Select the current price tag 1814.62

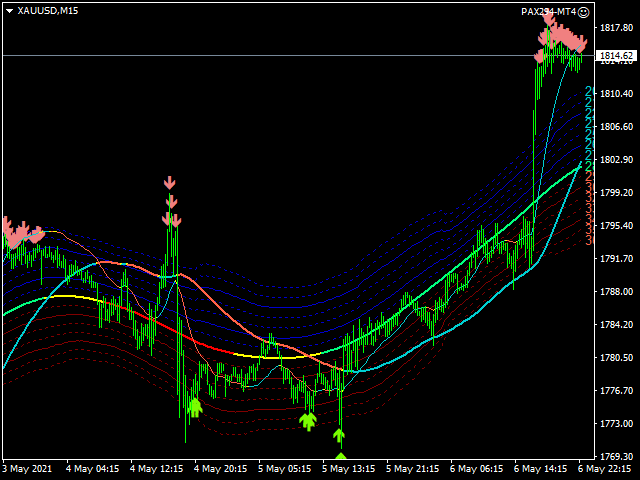tap(616, 56)
